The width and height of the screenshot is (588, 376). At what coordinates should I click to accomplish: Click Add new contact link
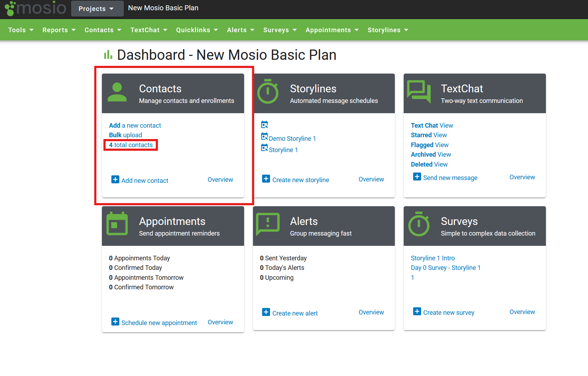[145, 181]
